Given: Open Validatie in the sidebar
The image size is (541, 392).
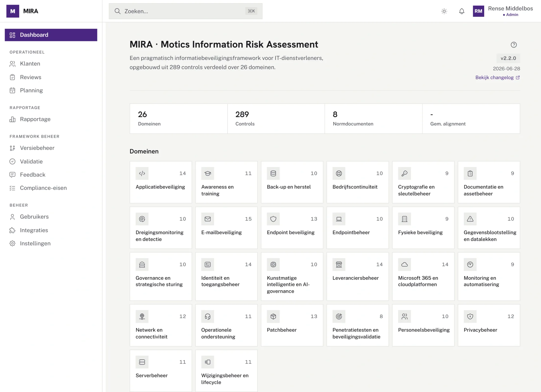Looking at the screenshot, I should click(51, 161).
